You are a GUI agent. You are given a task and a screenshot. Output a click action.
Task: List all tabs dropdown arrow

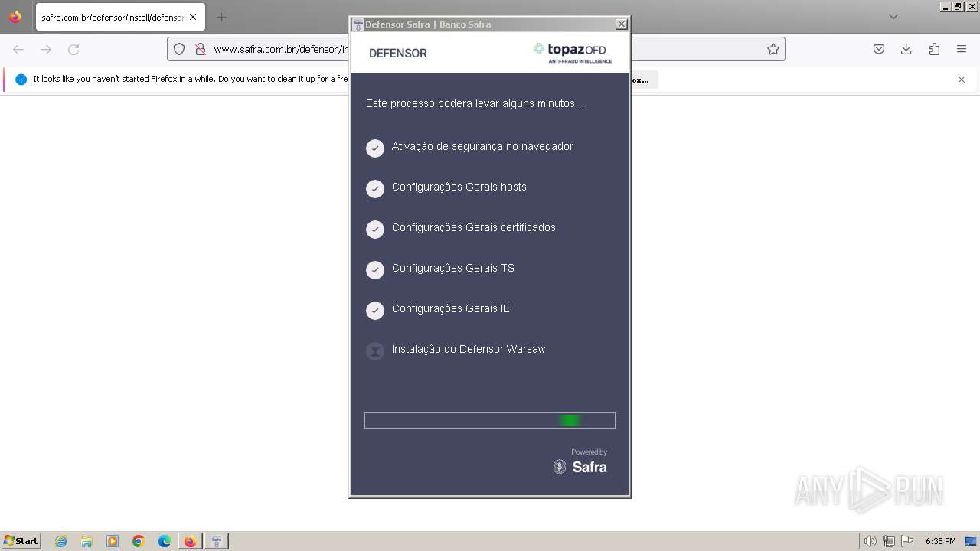pos(893,17)
